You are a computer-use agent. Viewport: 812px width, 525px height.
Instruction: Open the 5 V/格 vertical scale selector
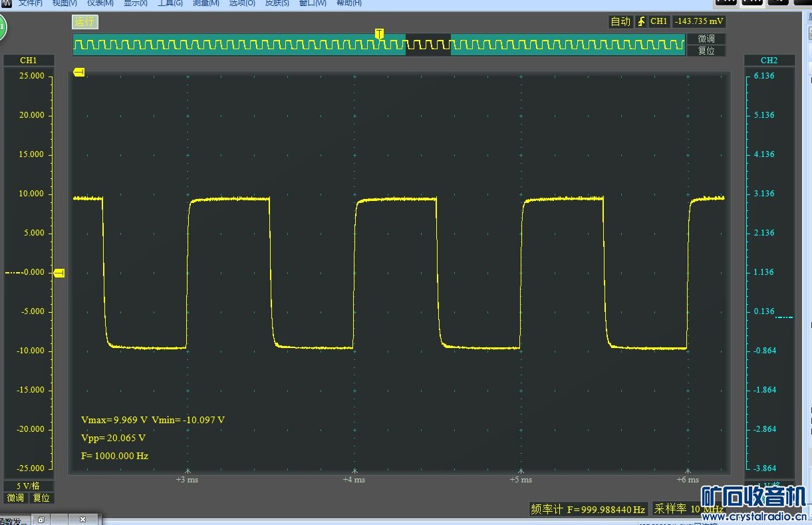[x=28, y=486]
